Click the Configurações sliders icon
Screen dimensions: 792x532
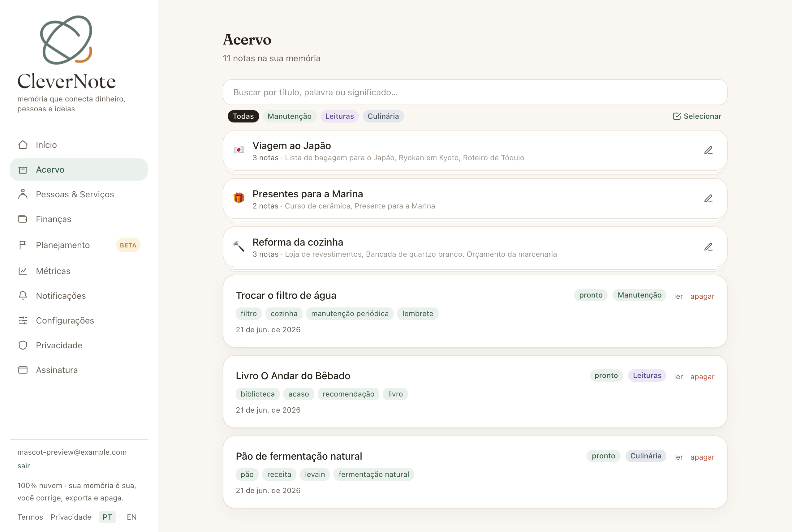point(23,320)
